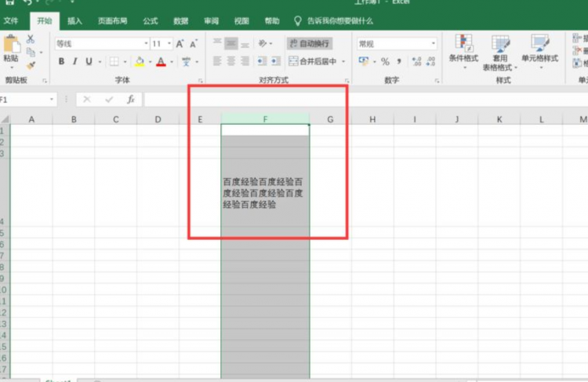588x382 pixels.
Task: Select the Format Painter brush
Action: pos(31,65)
